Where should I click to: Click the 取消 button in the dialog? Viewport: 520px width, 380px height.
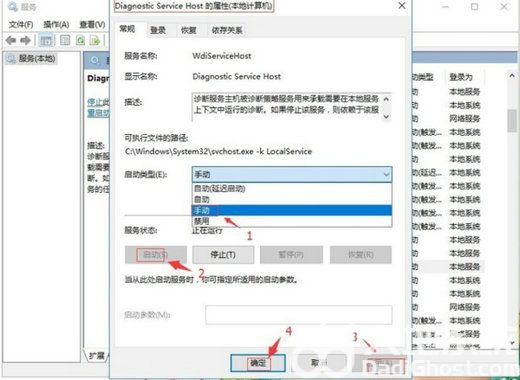pos(319,363)
